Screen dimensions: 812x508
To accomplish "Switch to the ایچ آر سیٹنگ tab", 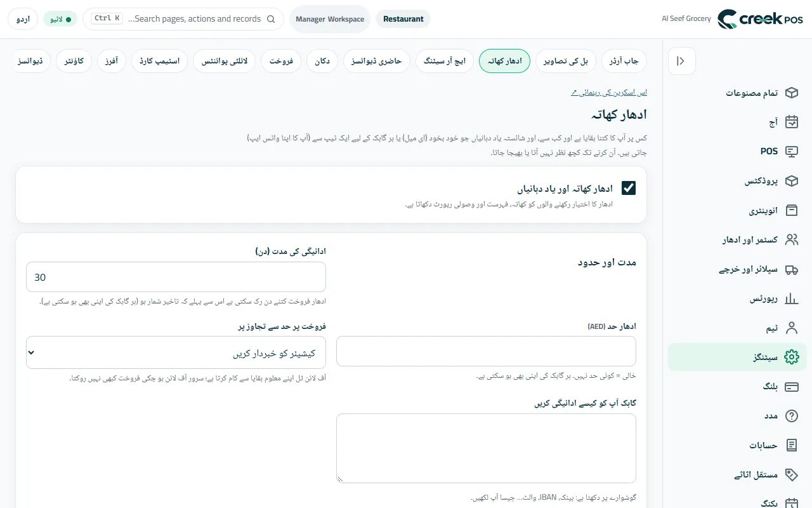I will tap(445, 61).
